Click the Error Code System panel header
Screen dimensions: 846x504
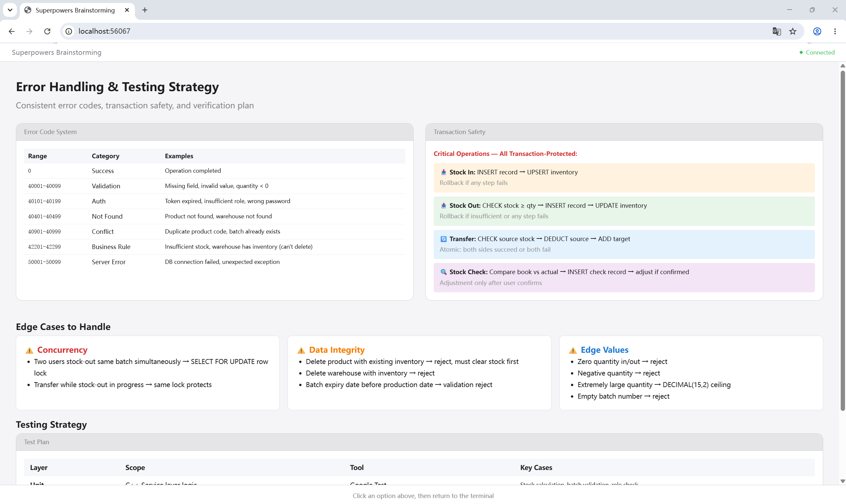215,132
